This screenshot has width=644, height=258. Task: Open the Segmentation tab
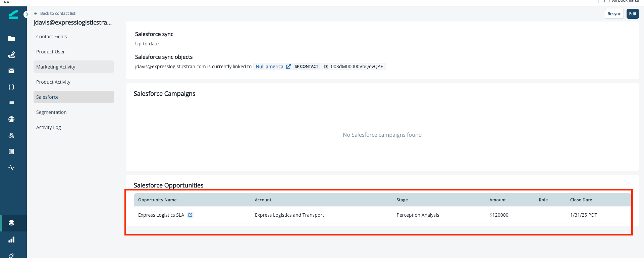(x=74, y=112)
